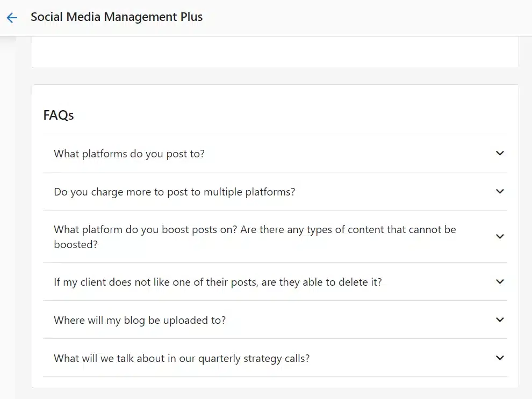Expand the client delete post question
The image size is (532, 399).
[499, 281]
